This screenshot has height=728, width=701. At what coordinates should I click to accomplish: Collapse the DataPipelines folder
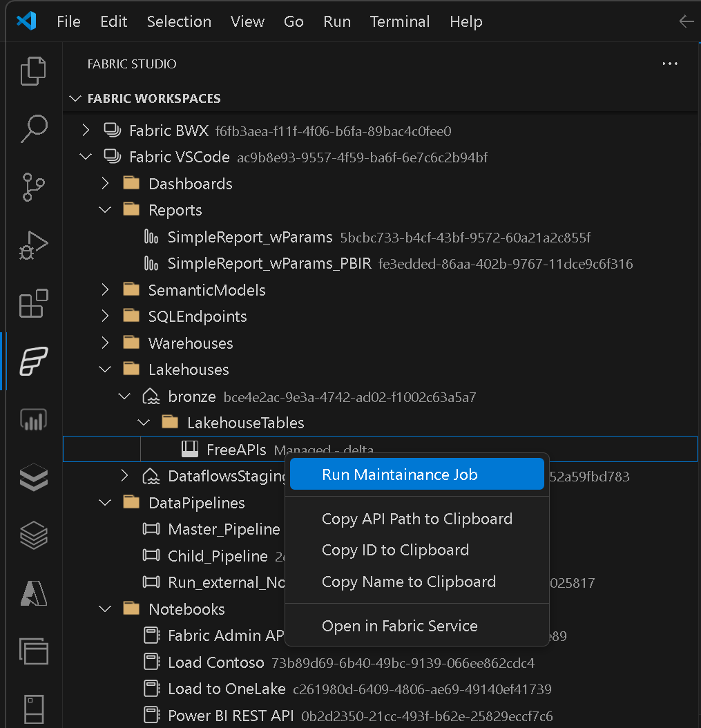pyautogui.click(x=106, y=503)
